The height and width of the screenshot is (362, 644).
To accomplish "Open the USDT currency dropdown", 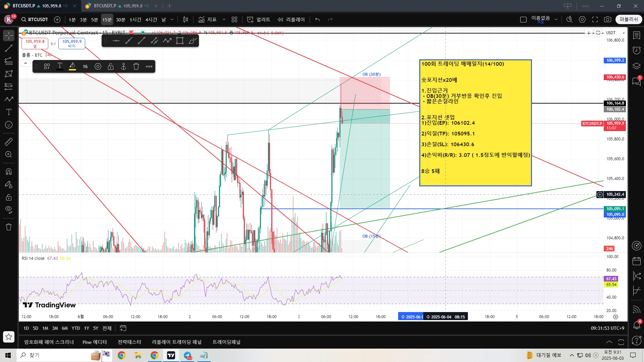I will (615, 33).
